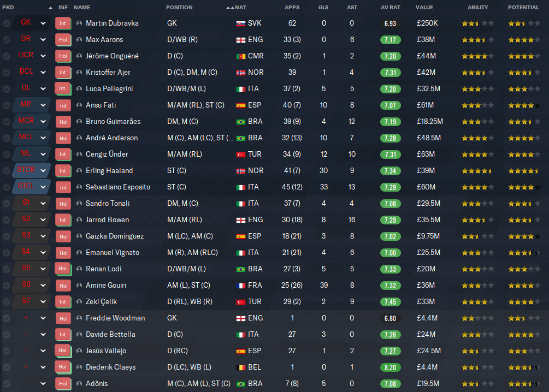549x392 pixels.
Task: Sort by the POSITION column header
Action: [x=179, y=7]
